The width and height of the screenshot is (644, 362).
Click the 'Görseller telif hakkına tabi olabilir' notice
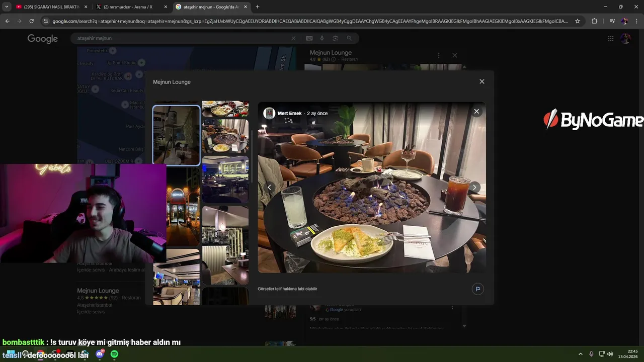[x=287, y=289]
